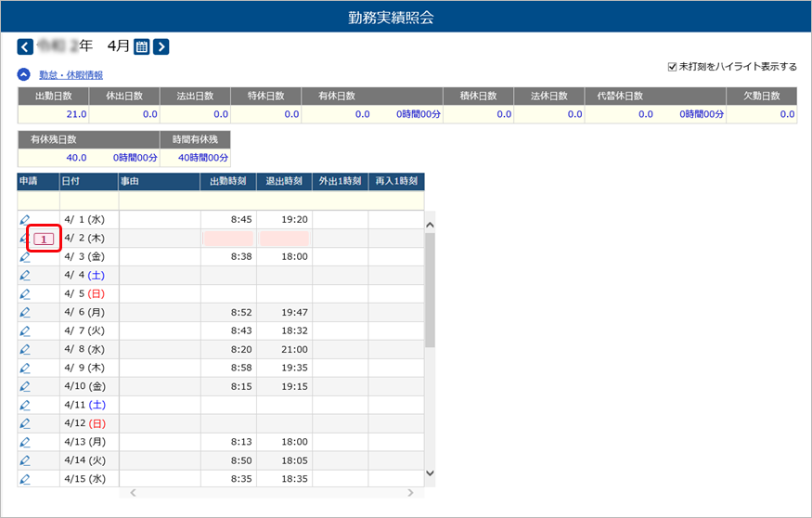Click the 再入1時刻 column header
Viewport: 812px width, 518px height.
[x=396, y=181]
